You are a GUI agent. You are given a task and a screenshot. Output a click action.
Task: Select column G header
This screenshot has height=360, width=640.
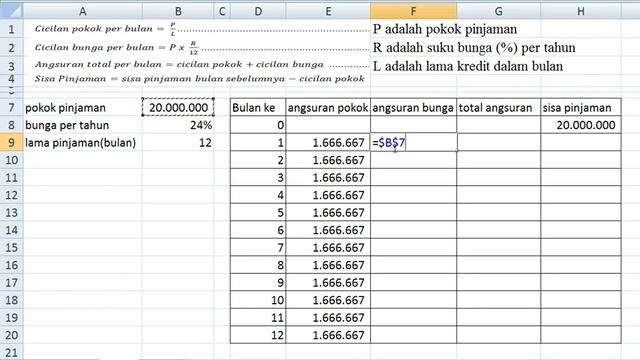pos(498,11)
